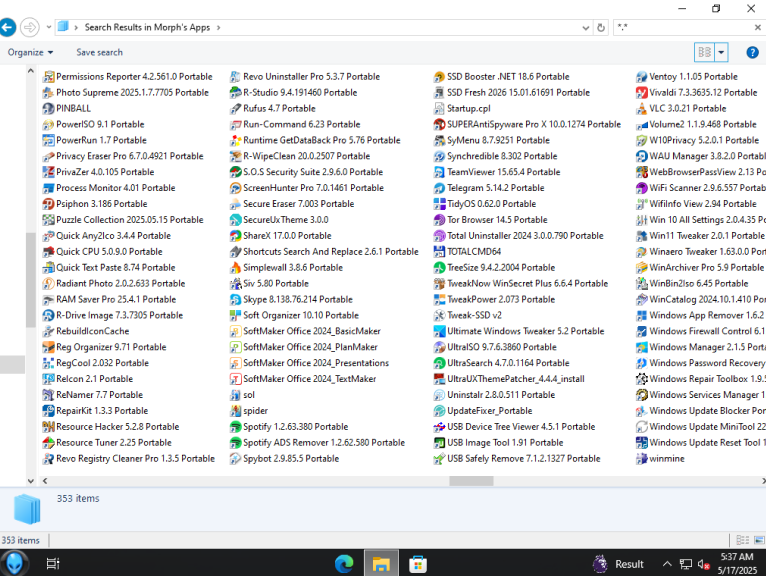The height and width of the screenshot is (576, 766).
Task: Open the view options dropdown arrow
Action: point(721,52)
